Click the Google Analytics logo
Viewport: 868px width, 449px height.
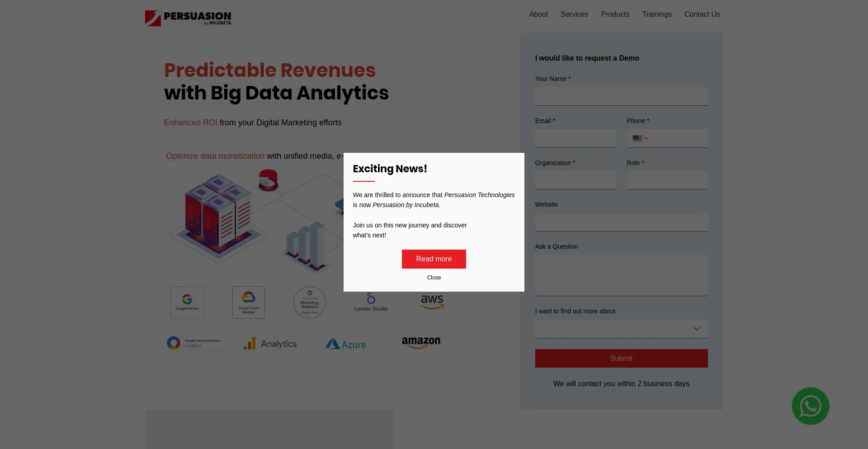pos(270,344)
